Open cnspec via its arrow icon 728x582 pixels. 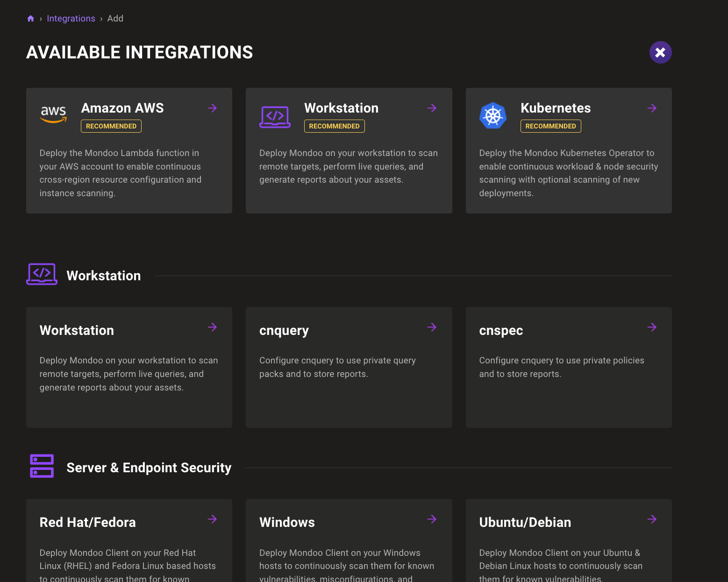click(x=652, y=327)
